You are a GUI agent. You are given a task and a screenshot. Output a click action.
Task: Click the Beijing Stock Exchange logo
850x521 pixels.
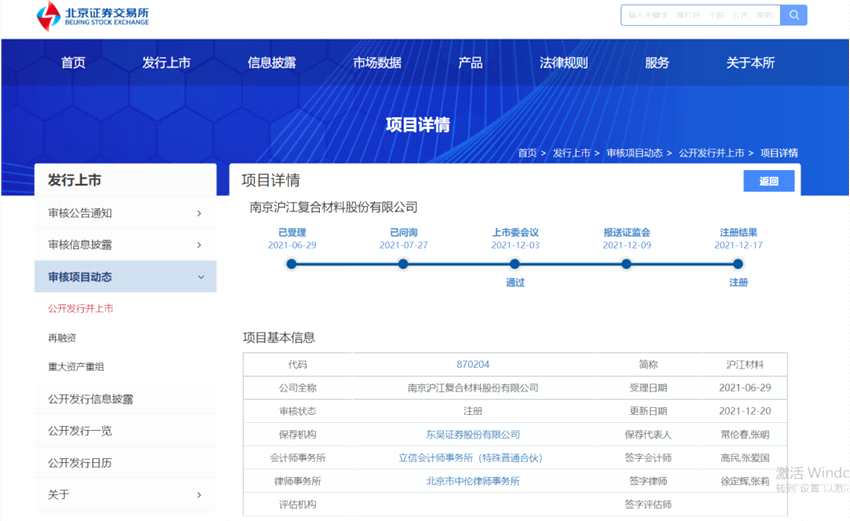point(92,16)
